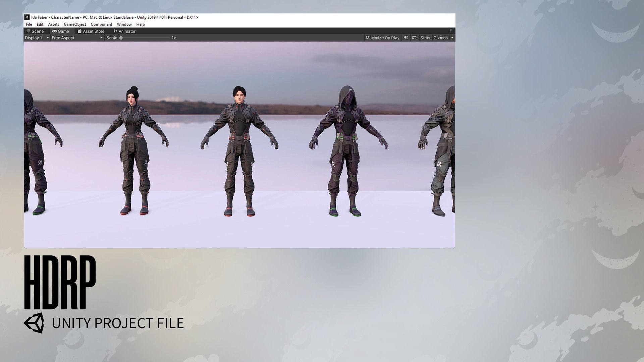The image size is (644, 362).
Task: Click the Game tab controller icon
Action: coord(54,31)
